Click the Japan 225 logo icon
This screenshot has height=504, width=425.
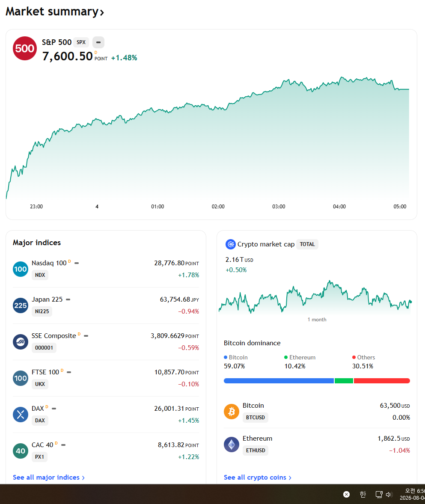21,305
